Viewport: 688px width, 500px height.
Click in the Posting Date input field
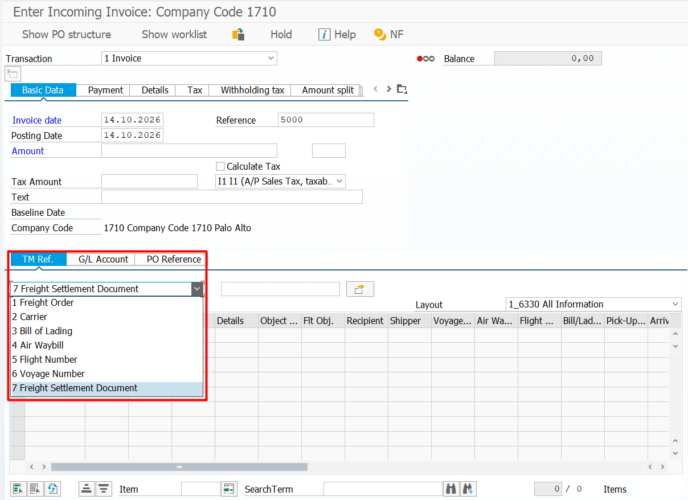pyautogui.click(x=132, y=135)
